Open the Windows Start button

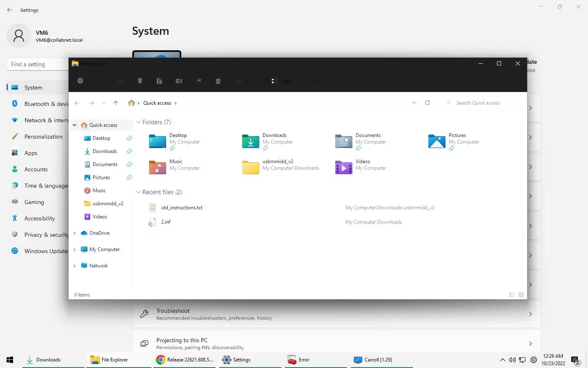coord(10,360)
